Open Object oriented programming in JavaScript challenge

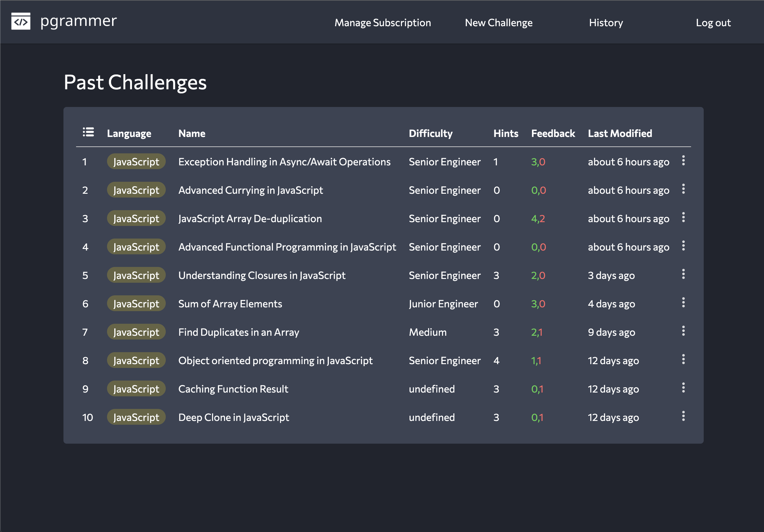275,361
